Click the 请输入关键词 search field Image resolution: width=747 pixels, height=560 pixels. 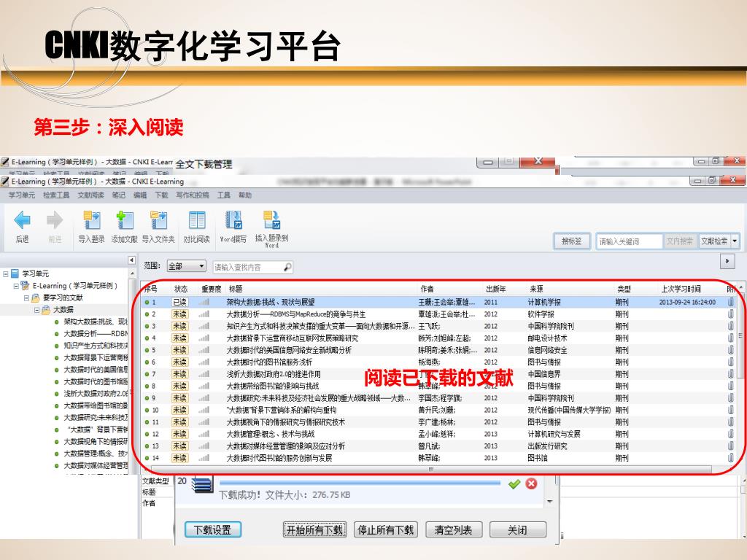click(629, 241)
